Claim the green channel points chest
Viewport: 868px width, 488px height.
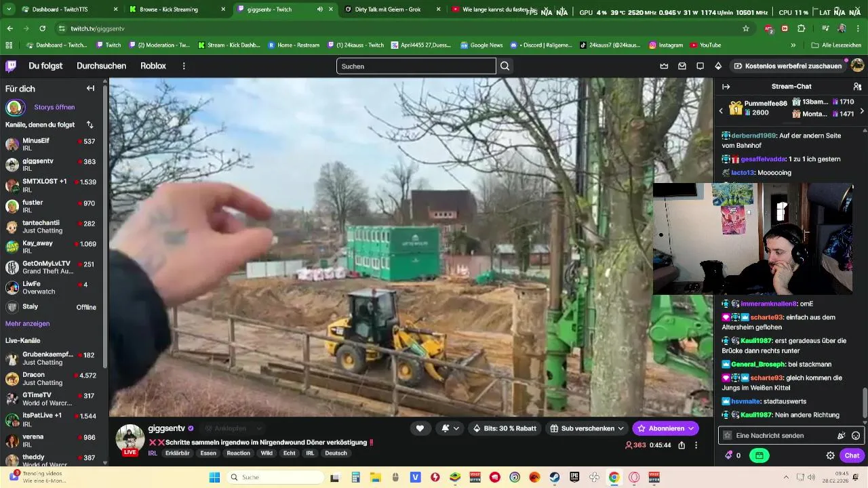coord(759,455)
